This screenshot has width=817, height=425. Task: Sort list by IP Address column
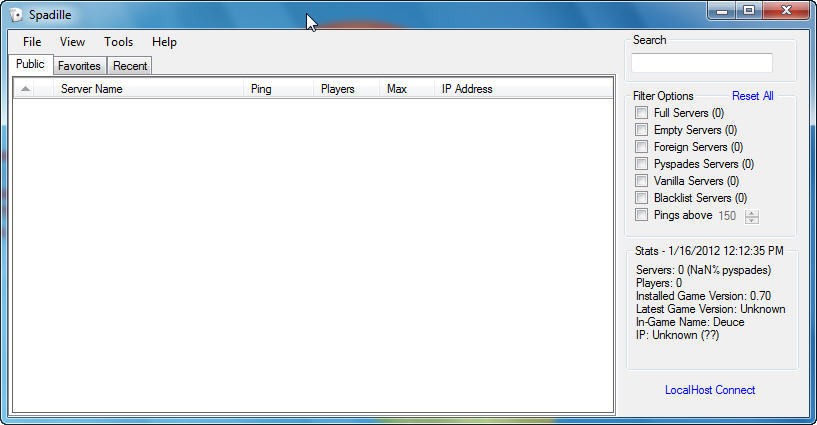523,89
